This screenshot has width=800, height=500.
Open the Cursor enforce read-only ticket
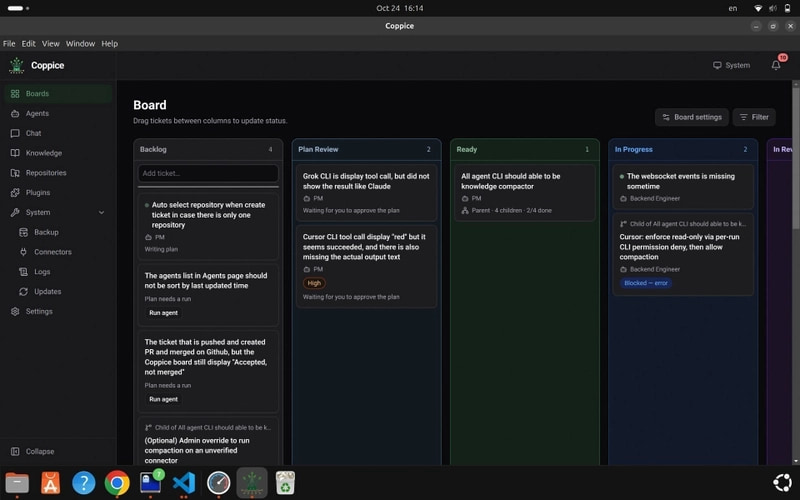[683, 255]
